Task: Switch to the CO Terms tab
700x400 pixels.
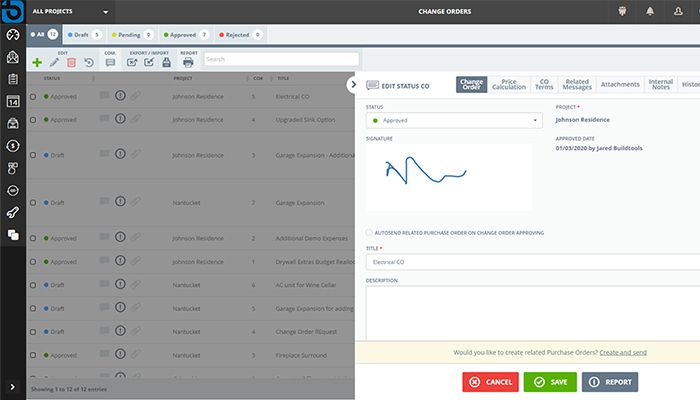Action: click(x=544, y=84)
